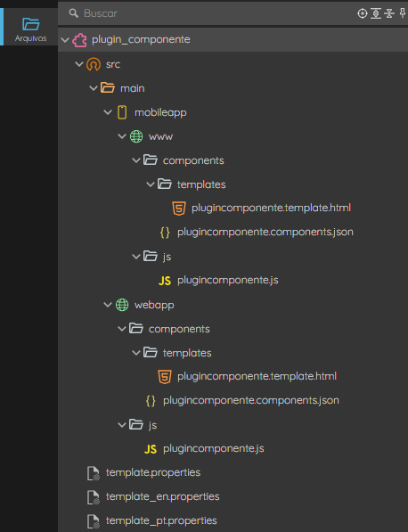
Task: Collapse the plugin_componente root node
Action: (x=65, y=40)
